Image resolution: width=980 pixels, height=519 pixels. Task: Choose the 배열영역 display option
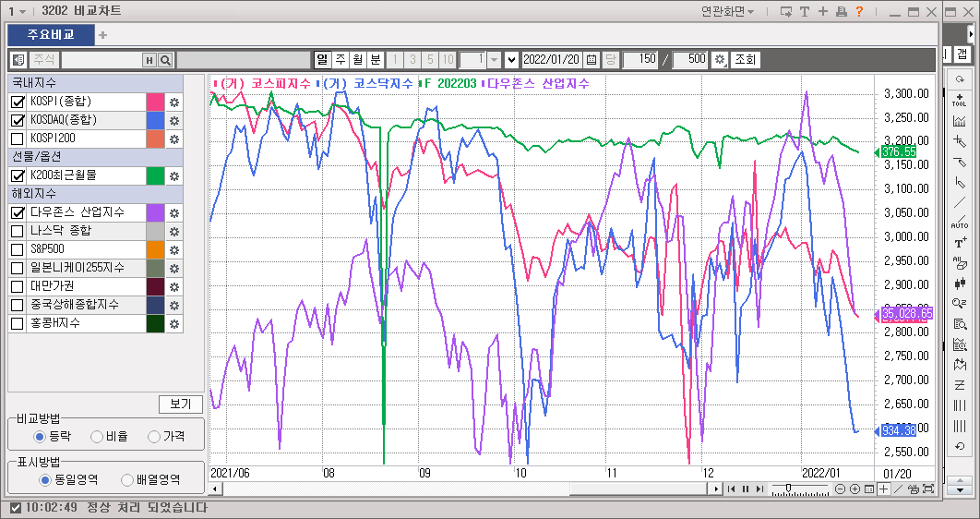(x=127, y=480)
